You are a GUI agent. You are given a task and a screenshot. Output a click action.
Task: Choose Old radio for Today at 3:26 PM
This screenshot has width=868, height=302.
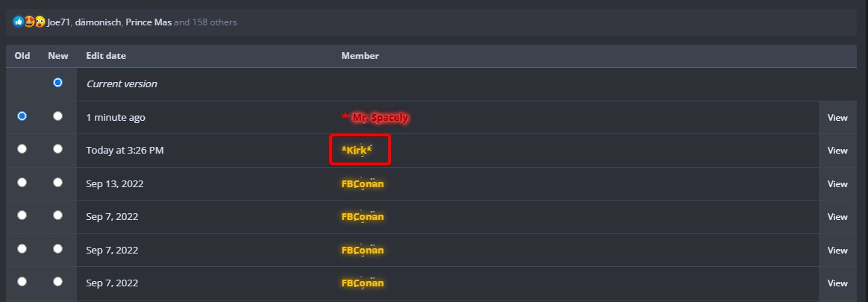(22, 149)
